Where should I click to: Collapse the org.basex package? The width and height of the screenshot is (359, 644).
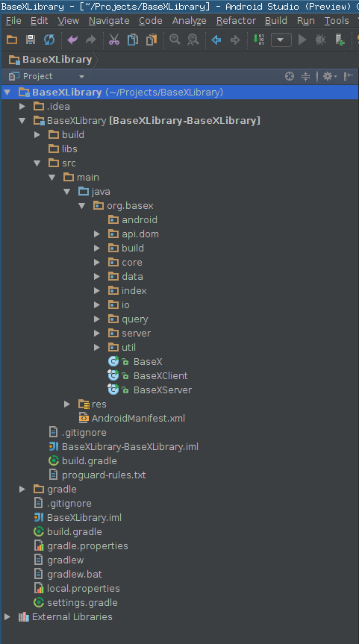coord(82,206)
